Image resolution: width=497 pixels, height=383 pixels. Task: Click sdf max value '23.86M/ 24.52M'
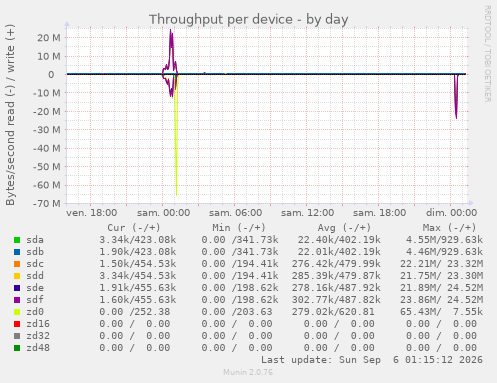(x=442, y=300)
